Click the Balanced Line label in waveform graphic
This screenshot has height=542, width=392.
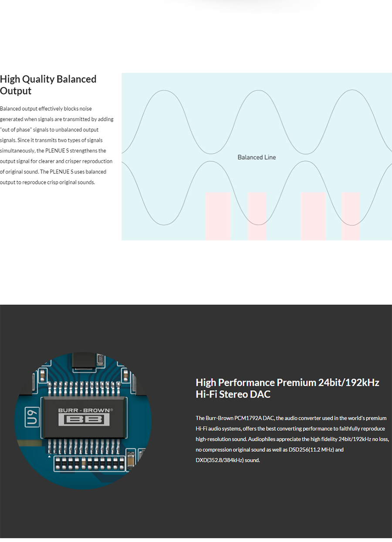[257, 157]
